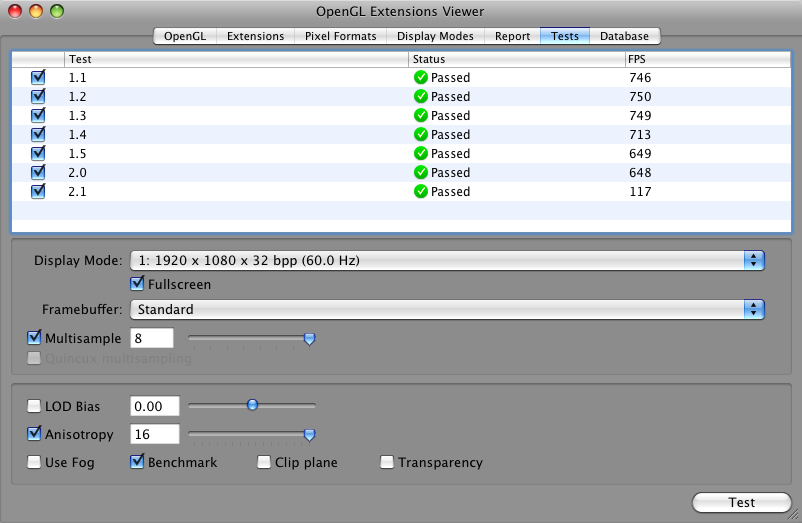Image resolution: width=802 pixels, height=523 pixels.
Task: Toggle the Anisotropy checkbox
Action: pyautogui.click(x=34, y=434)
